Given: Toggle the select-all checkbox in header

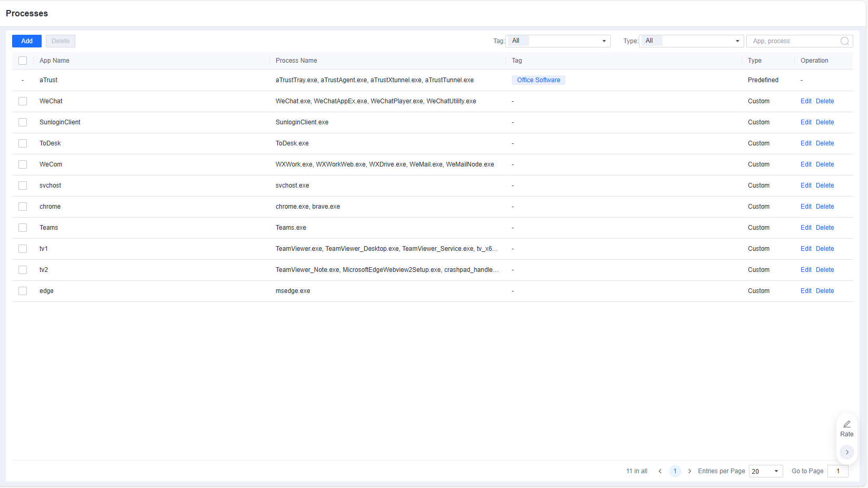Looking at the screenshot, I should (x=23, y=61).
